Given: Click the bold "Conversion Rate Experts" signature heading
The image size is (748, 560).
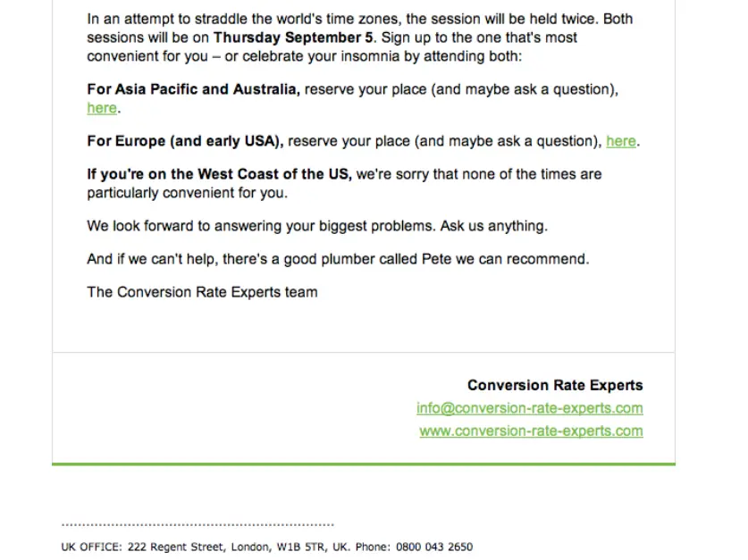Looking at the screenshot, I should [x=554, y=386].
